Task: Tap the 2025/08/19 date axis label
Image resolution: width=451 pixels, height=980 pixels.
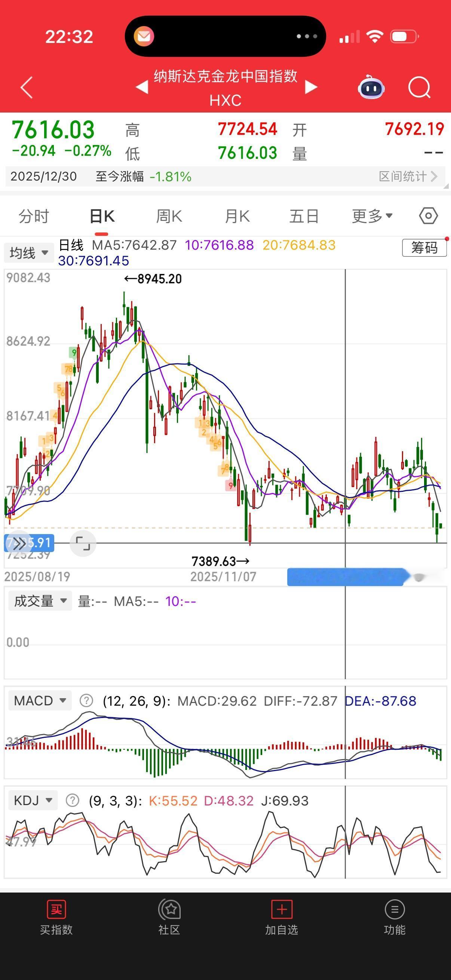Action: 37,577
